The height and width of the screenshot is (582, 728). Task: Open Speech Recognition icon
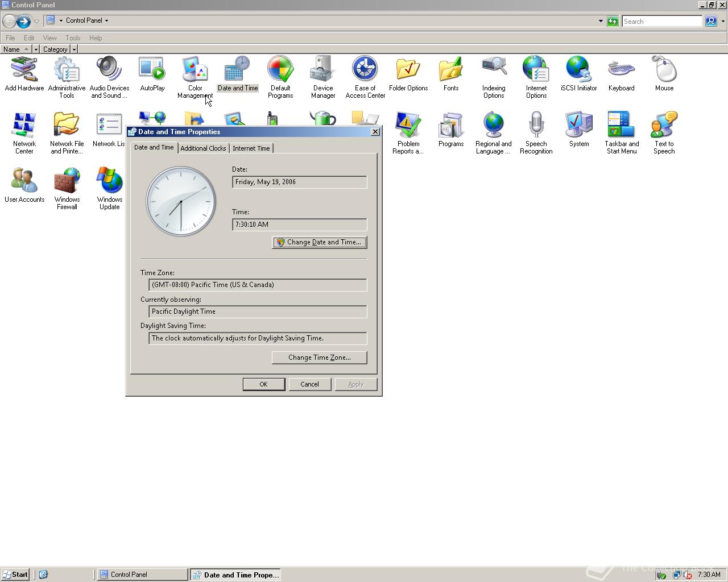[536, 133]
